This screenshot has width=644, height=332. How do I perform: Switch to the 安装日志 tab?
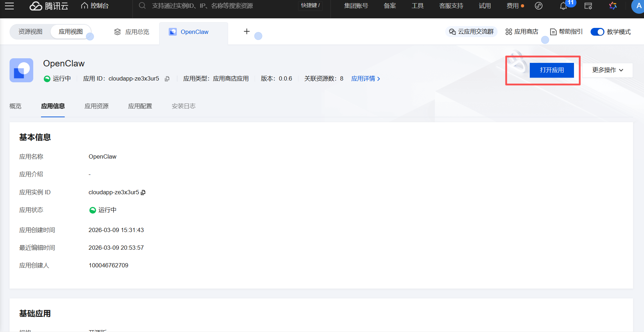click(x=184, y=106)
